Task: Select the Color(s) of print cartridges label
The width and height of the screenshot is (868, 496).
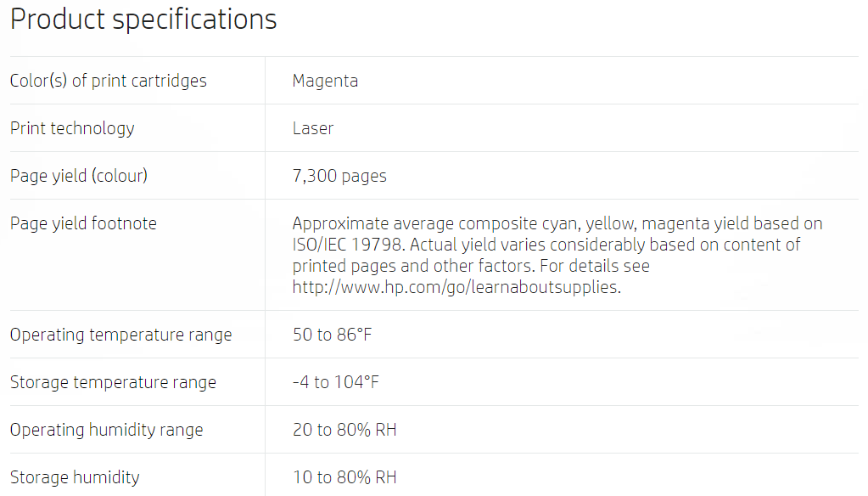Action: click(109, 81)
